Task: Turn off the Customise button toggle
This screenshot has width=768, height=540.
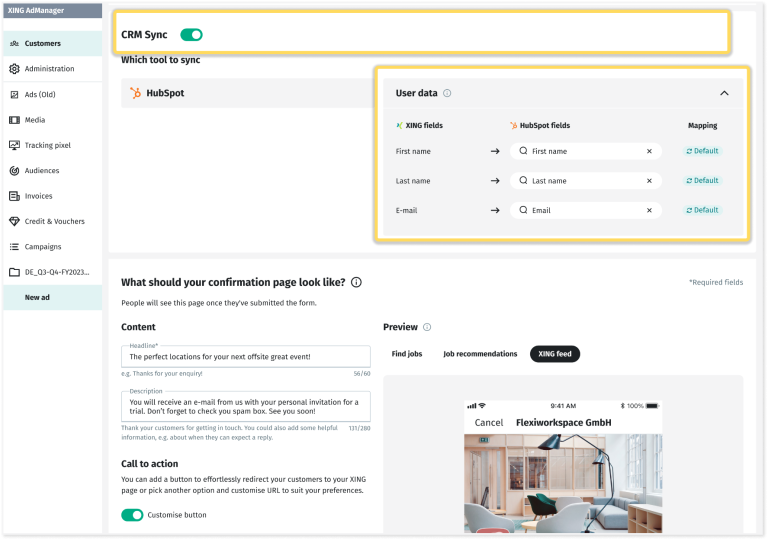Action: tap(132, 515)
